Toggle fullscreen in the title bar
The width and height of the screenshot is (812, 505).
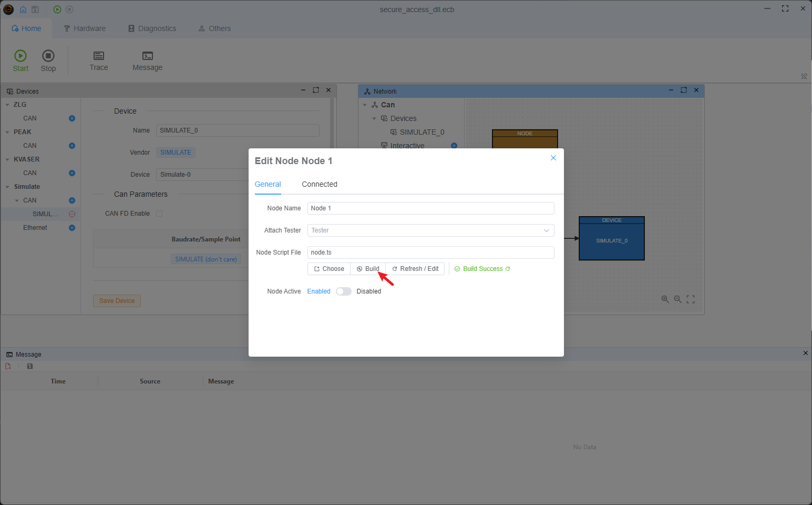pyautogui.click(x=785, y=8)
